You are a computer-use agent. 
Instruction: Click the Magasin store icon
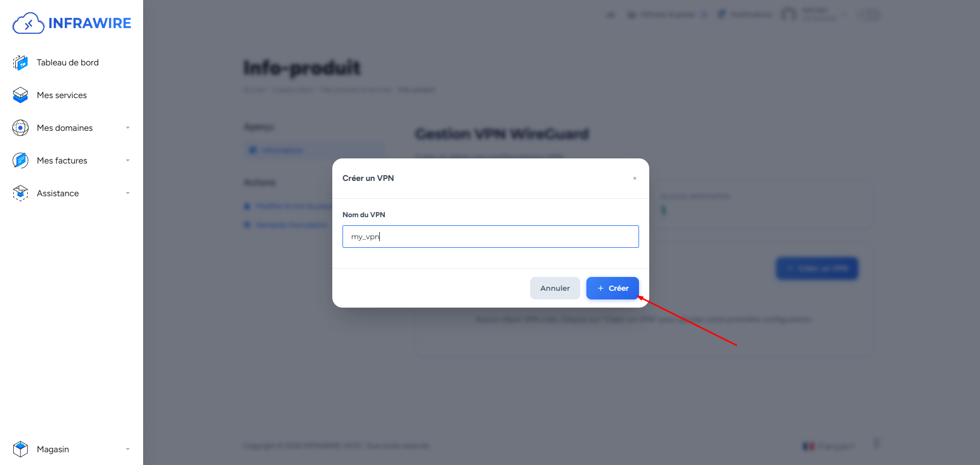(x=19, y=449)
